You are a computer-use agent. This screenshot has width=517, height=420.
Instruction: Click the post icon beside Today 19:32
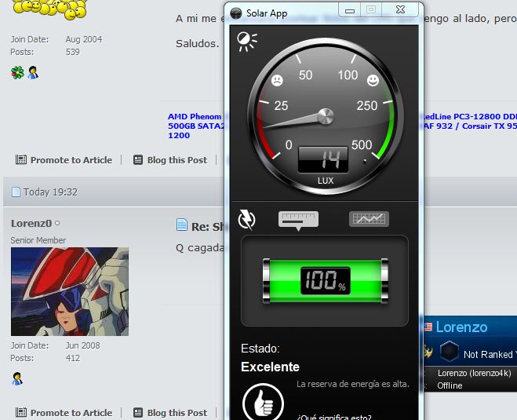[16, 192]
